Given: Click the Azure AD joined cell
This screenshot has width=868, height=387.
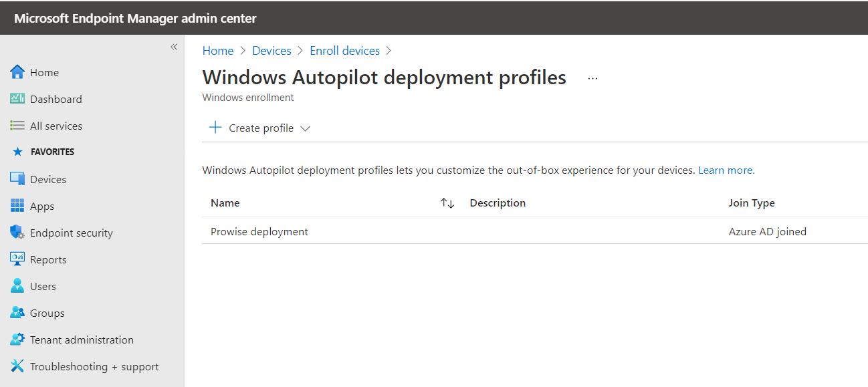Looking at the screenshot, I should (768, 232).
